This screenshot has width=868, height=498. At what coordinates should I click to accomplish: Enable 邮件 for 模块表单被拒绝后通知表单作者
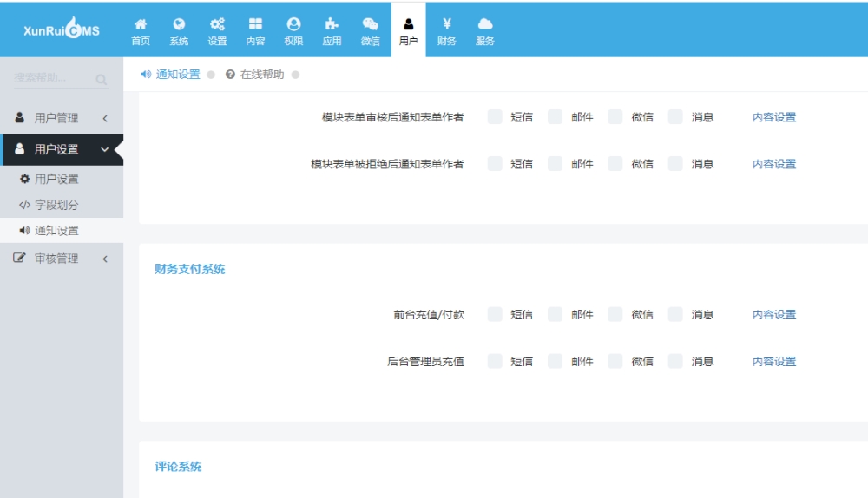pos(556,164)
